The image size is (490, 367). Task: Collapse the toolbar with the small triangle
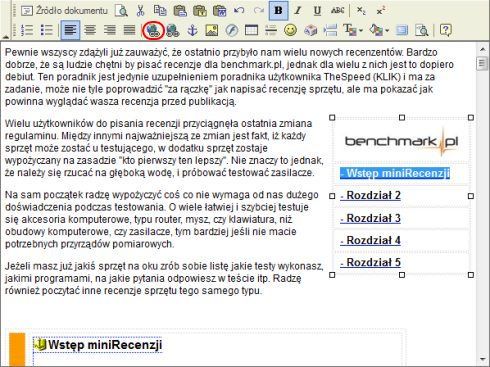(6, 37)
